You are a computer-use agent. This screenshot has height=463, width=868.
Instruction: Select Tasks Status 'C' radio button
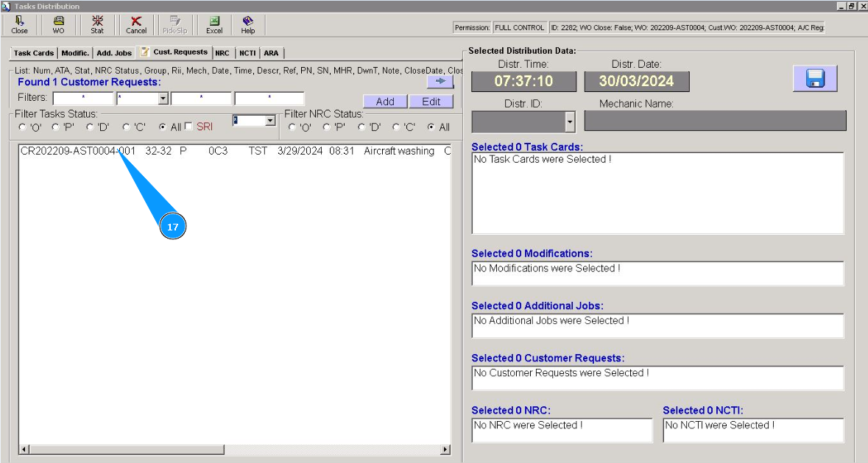[x=126, y=127]
